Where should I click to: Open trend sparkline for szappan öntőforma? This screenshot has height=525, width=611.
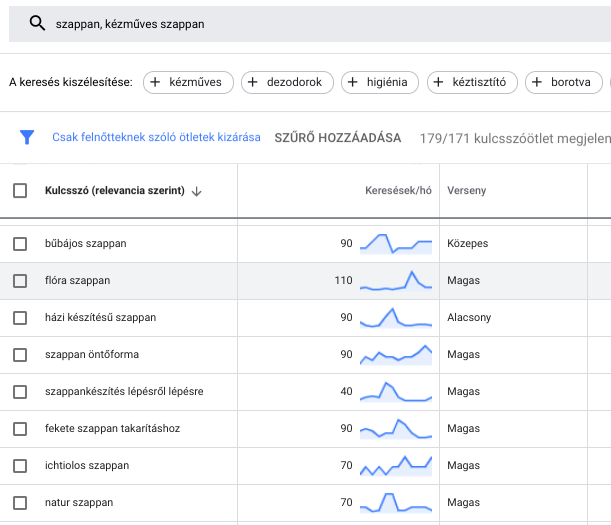[x=396, y=355]
